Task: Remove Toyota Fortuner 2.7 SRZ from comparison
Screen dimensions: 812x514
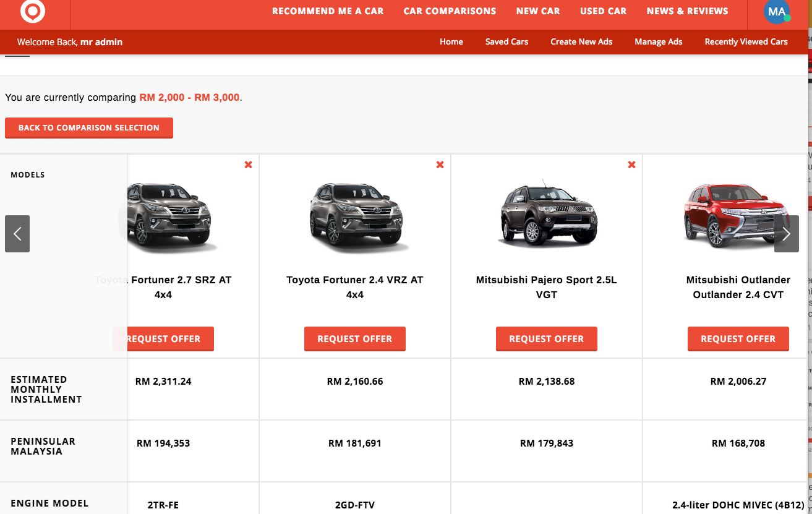Action: click(248, 165)
